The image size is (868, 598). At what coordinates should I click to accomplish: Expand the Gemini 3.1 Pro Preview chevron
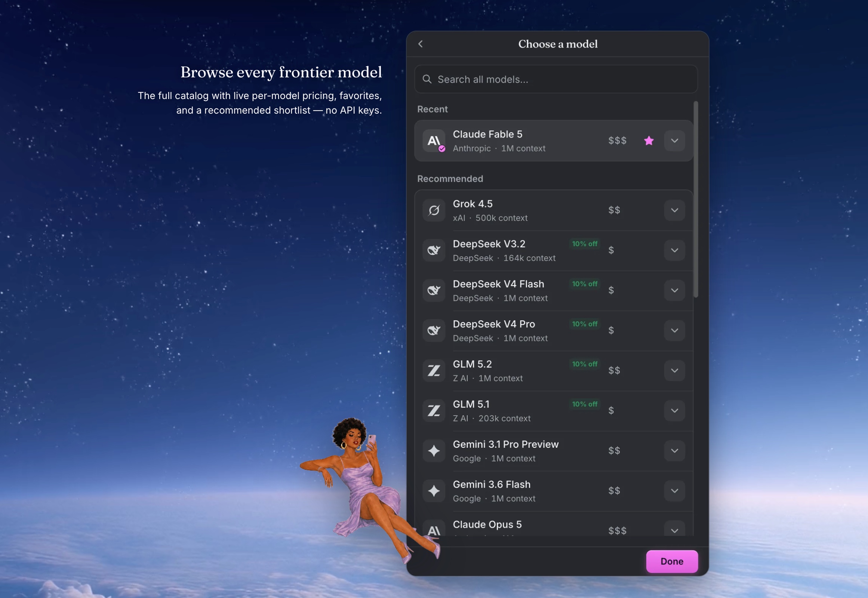(675, 451)
